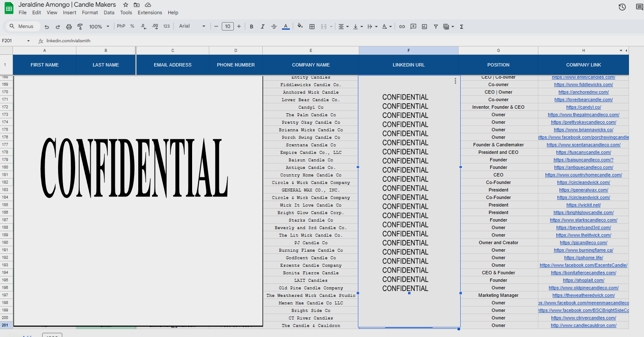Open version history clock icon
644x337 pixels.
[x=622, y=7]
